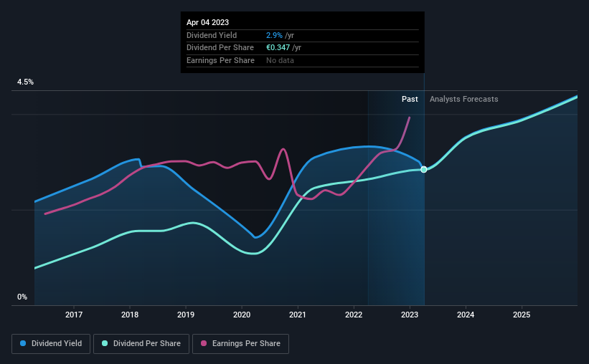Select the 2017 x-axis label

(74, 315)
